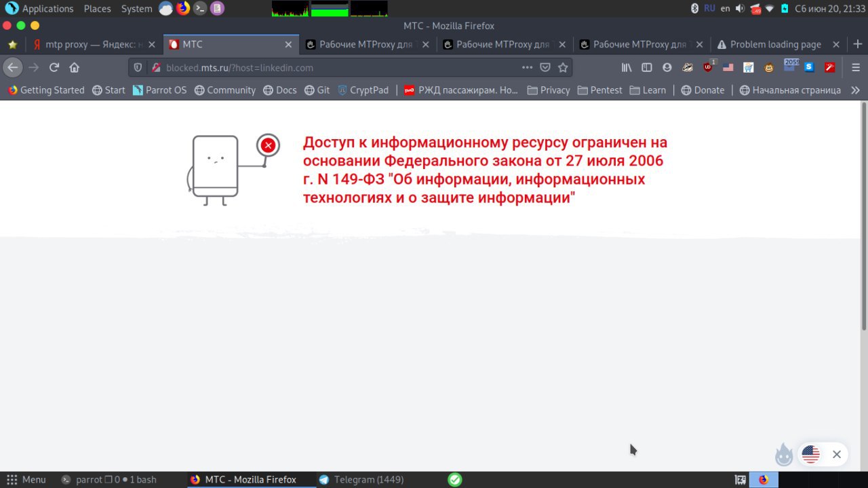Switch to 'mtp proxy — Яндекс' tab
This screenshot has height=488, width=868.
(x=93, y=44)
